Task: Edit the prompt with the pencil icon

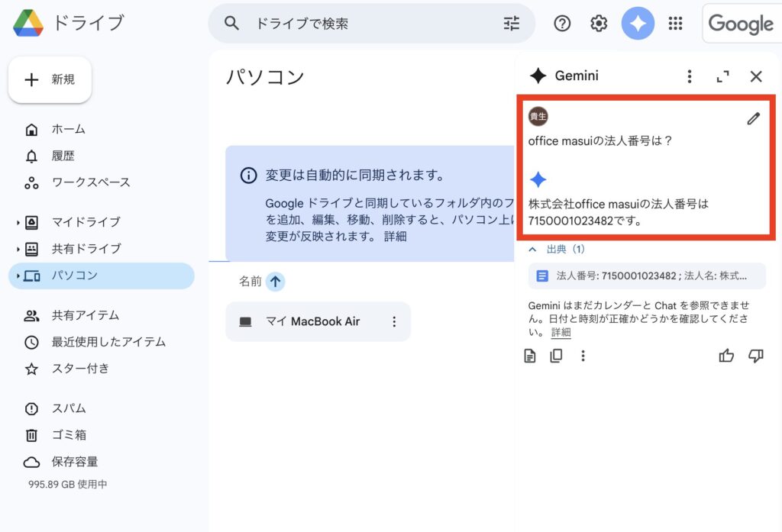Action: [753, 118]
